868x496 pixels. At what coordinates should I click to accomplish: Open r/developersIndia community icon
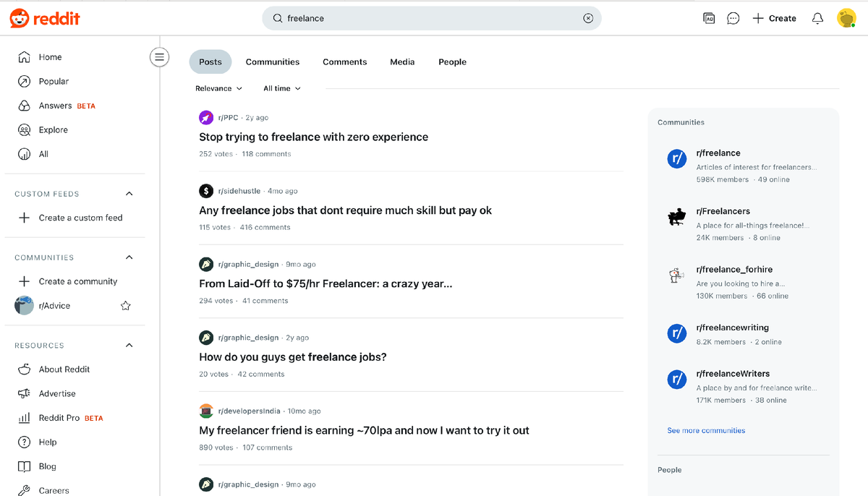pyautogui.click(x=206, y=411)
